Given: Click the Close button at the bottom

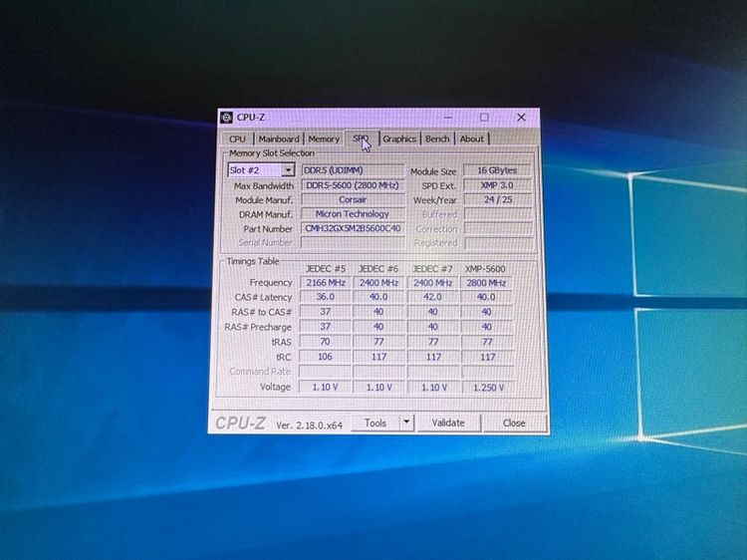Looking at the screenshot, I should click(514, 423).
